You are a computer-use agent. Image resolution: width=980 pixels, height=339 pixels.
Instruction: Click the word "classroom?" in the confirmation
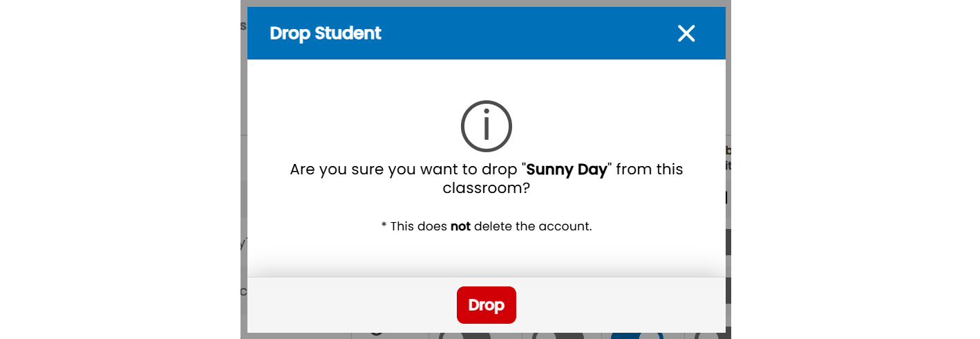pyautogui.click(x=487, y=187)
